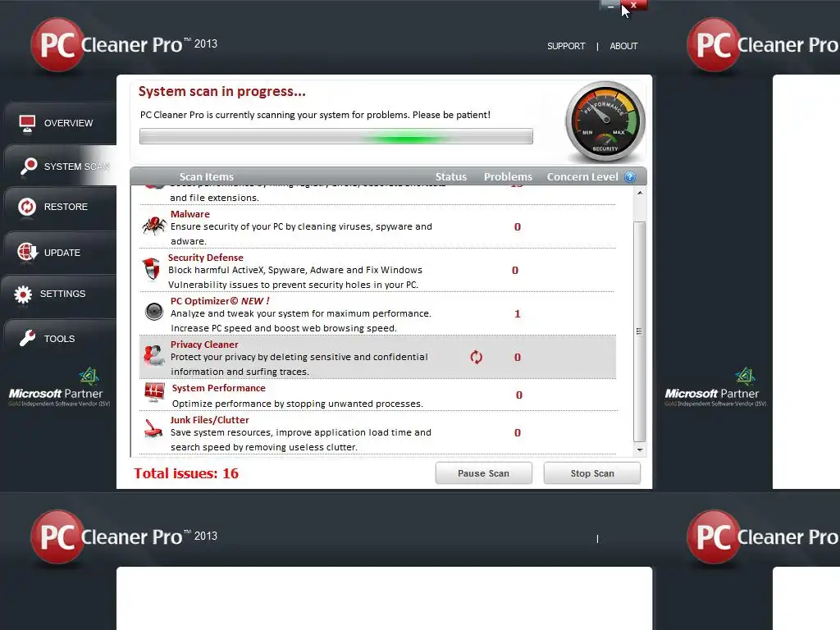The width and height of the screenshot is (840, 630).
Task: Select the Security Defense item title
Action: pyautogui.click(x=206, y=258)
